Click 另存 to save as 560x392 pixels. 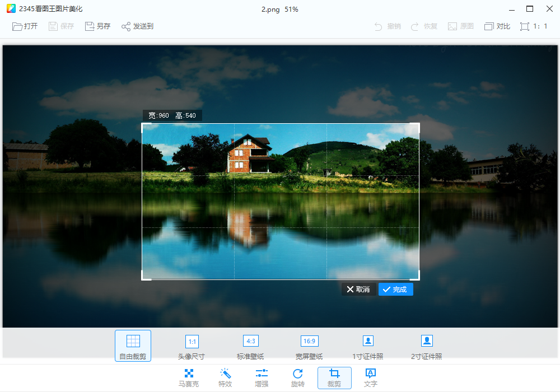click(x=97, y=26)
